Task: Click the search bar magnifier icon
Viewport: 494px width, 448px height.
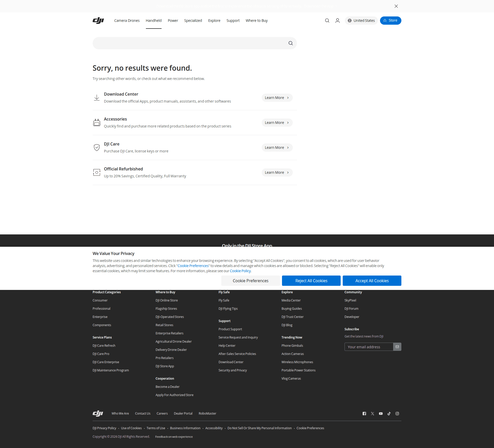Action: click(290, 43)
